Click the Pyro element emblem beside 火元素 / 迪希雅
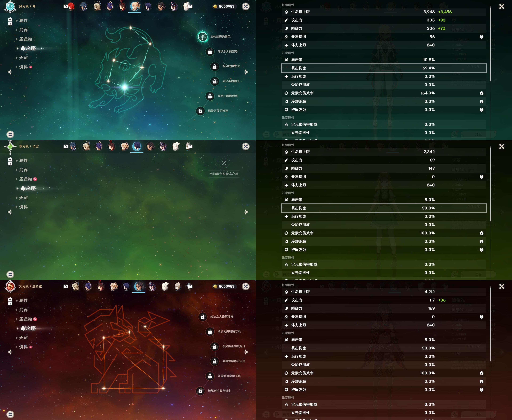Screen dimensions: 512x420 click(10, 286)
